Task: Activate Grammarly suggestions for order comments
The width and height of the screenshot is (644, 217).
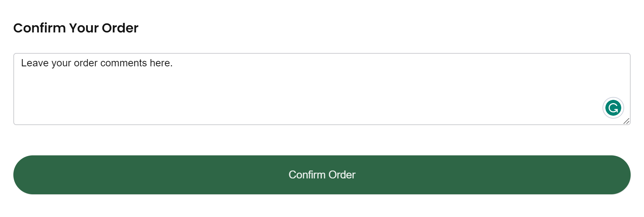Action: pos(613,108)
